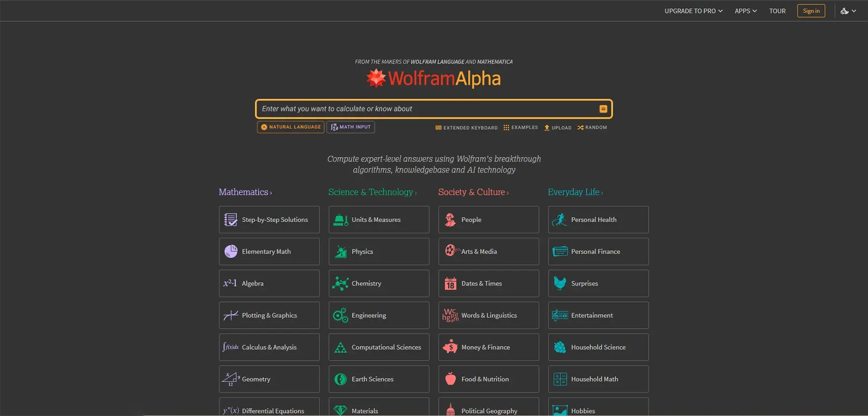The image size is (868, 416).
Task: Expand the Mathematics category heading
Action: pos(245,192)
